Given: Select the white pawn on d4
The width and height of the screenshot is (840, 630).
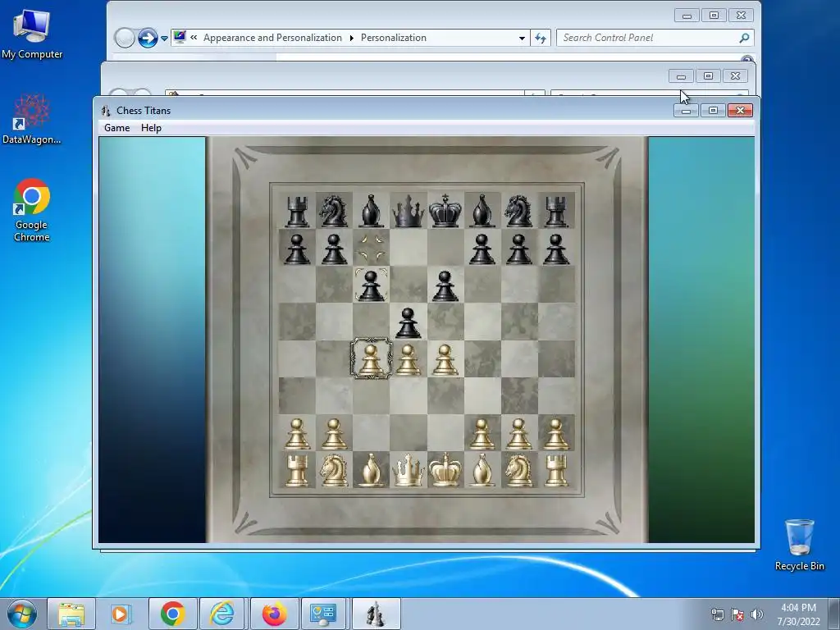Looking at the screenshot, I should [409, 359].
